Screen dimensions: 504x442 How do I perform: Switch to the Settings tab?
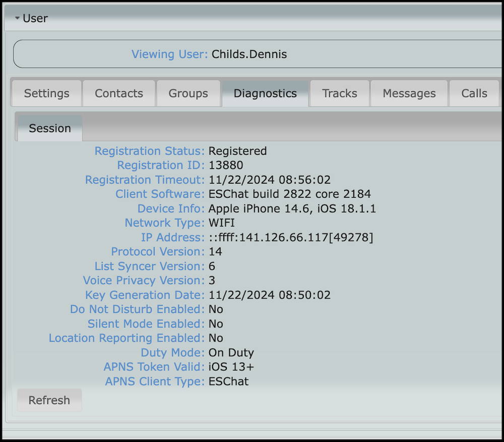coord(46,93)
